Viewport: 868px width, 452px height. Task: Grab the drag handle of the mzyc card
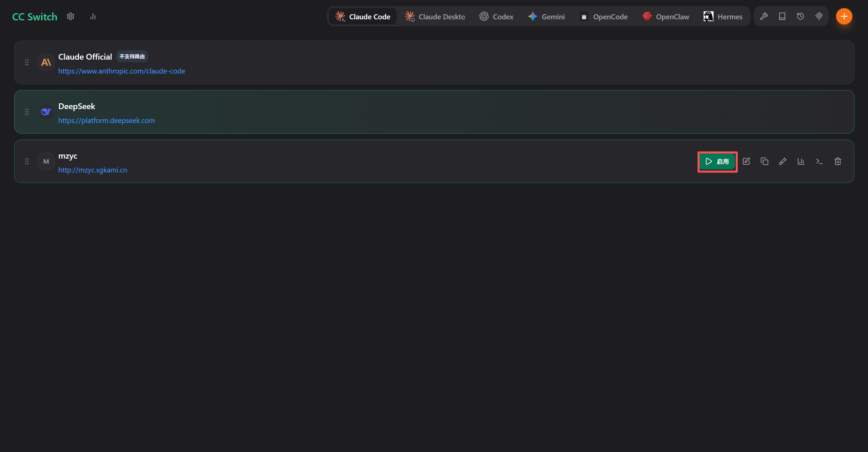click(x=27, y=161)
